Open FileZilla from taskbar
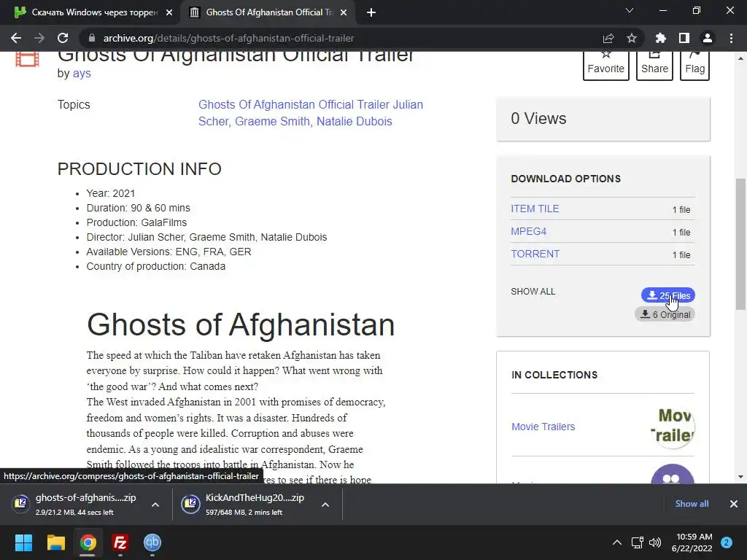The height and width of the screenshot is (560, 747). coord(120,542)
